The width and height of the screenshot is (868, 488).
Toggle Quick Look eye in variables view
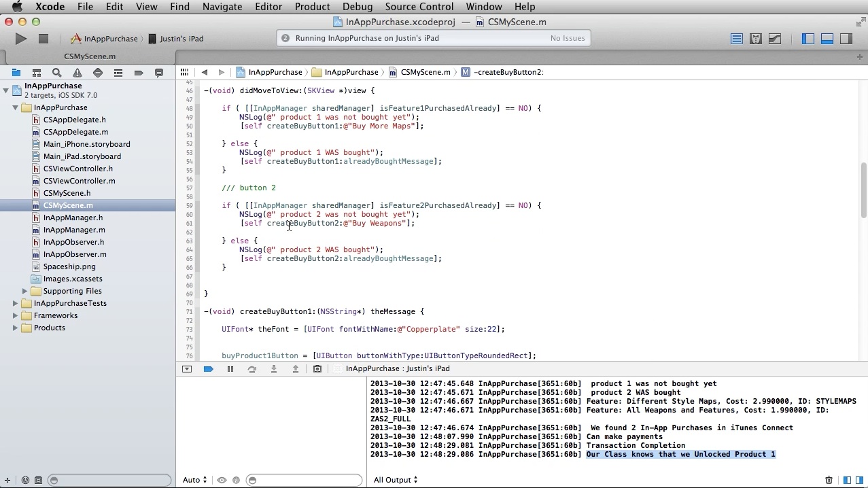(x=222, y=480)
